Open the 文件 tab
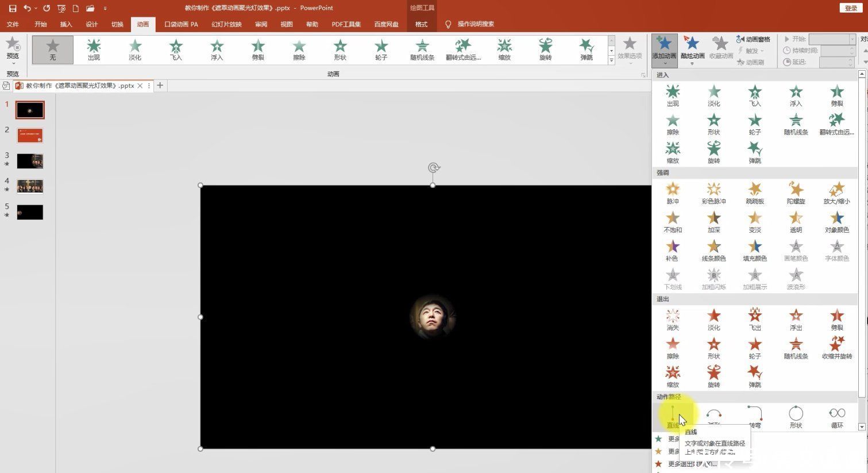The image size is (868, 473). point(13,24)
